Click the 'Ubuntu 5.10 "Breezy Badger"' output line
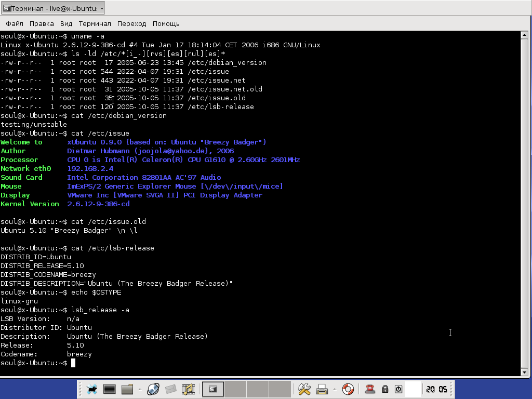The image size is (532, 399). point(69,230)
